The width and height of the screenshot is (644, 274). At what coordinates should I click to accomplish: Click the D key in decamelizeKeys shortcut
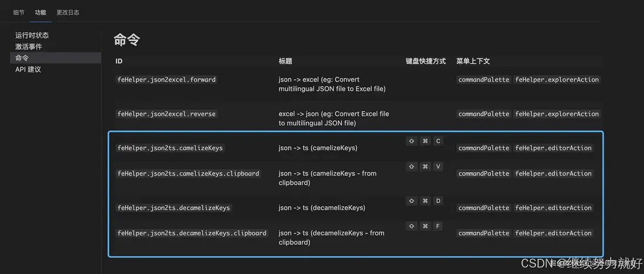(x=438, y=201)
